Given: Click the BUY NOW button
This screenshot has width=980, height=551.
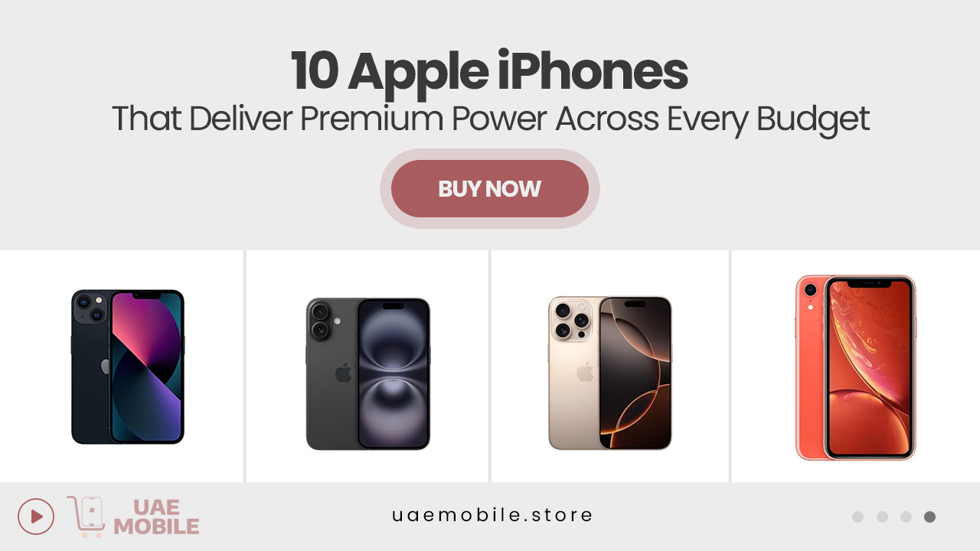Looking at the screenshot, I should pyautogui.click(x=490, y=188).
